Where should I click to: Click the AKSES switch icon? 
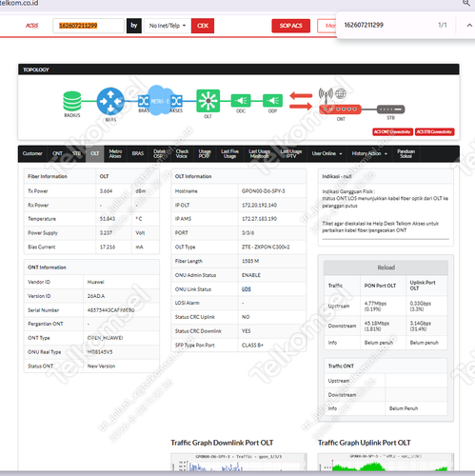[176, 101]
